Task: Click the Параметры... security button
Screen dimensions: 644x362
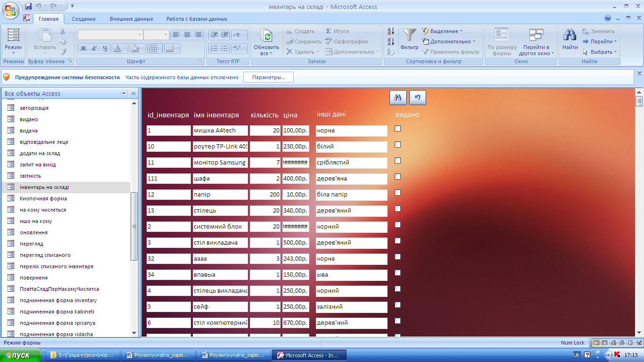Action: click(268, 77)
